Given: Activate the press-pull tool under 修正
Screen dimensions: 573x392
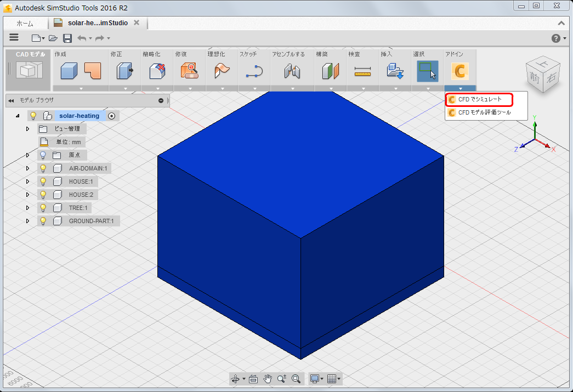Looking at the screenshot, I should coord(124,71).
